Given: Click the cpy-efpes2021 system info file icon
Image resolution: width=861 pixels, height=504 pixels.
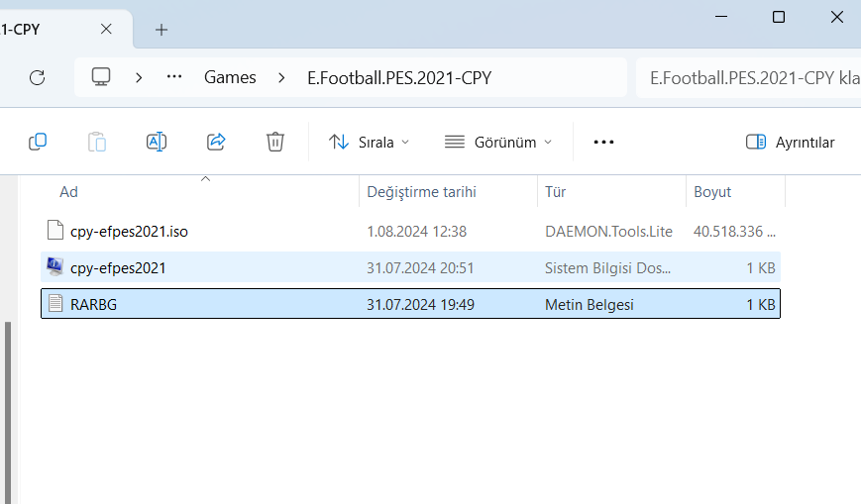Looking at the screenshot, I should 54,266.
